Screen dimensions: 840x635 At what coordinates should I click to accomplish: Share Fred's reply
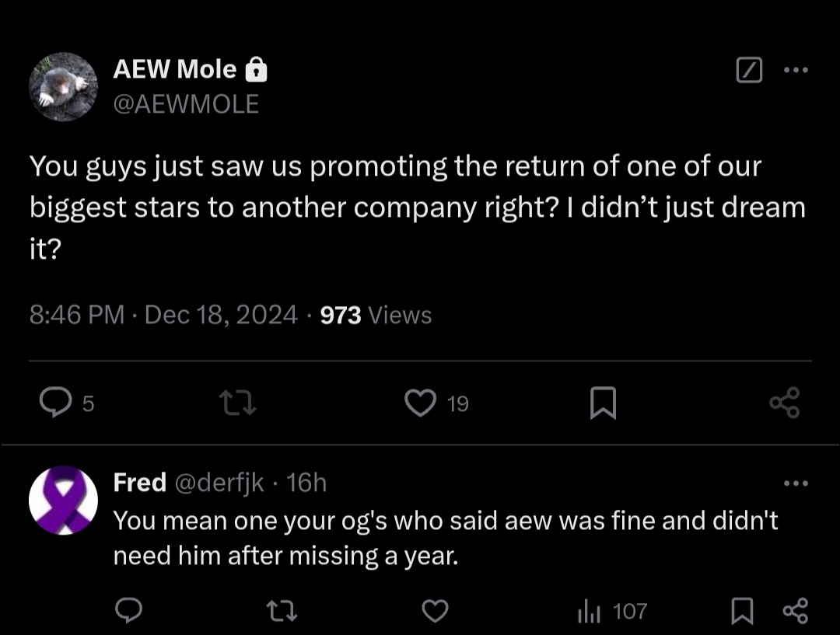(795, 612)
